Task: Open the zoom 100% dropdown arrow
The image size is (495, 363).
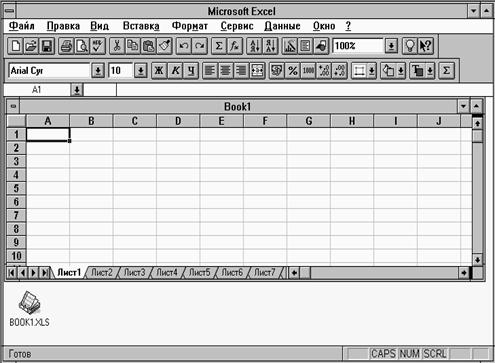Action: click(x=391, y=46)
